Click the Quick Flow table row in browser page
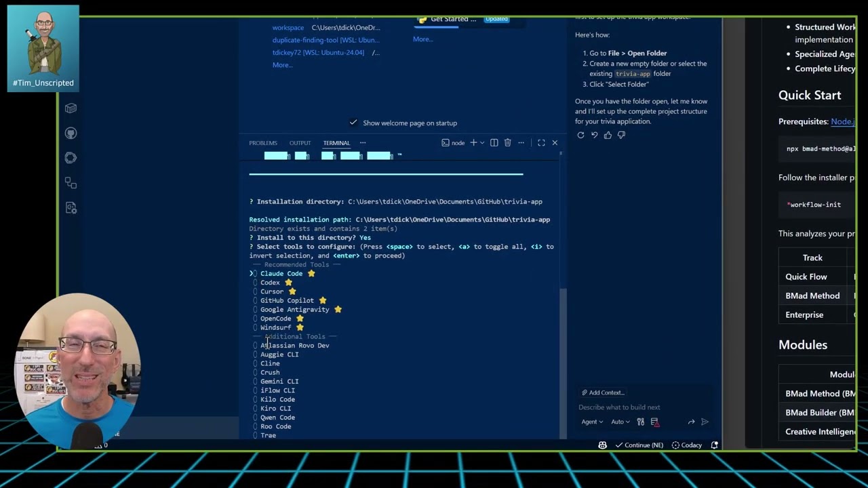The width and height of the screenshot is (868, 488). point(817,277)
